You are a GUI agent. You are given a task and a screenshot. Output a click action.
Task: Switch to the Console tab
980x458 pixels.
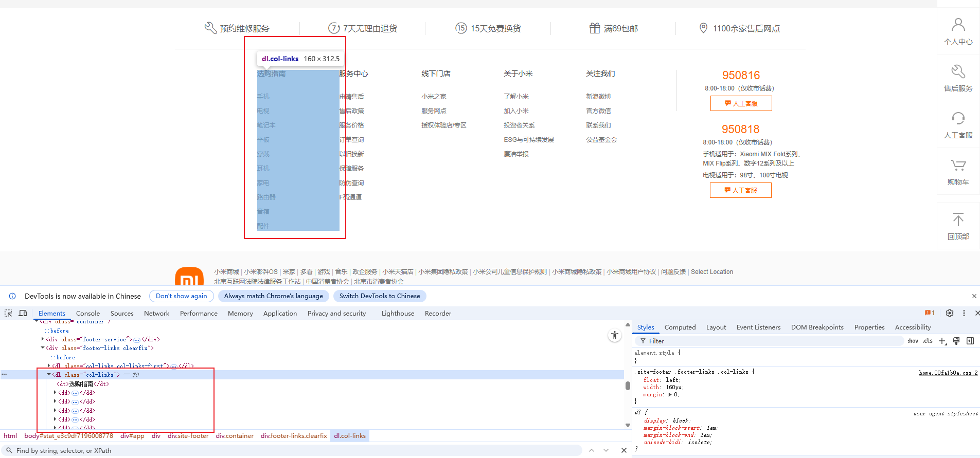point(88,313)
